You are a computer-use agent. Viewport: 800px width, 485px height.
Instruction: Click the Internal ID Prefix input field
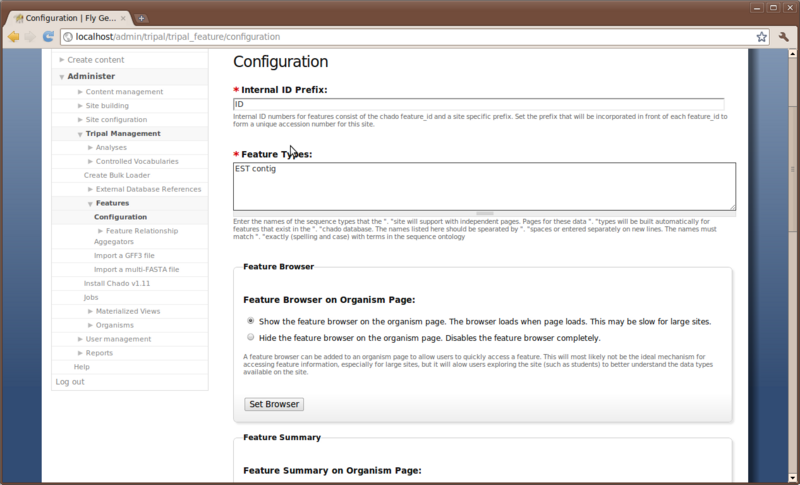pos(479,104)
